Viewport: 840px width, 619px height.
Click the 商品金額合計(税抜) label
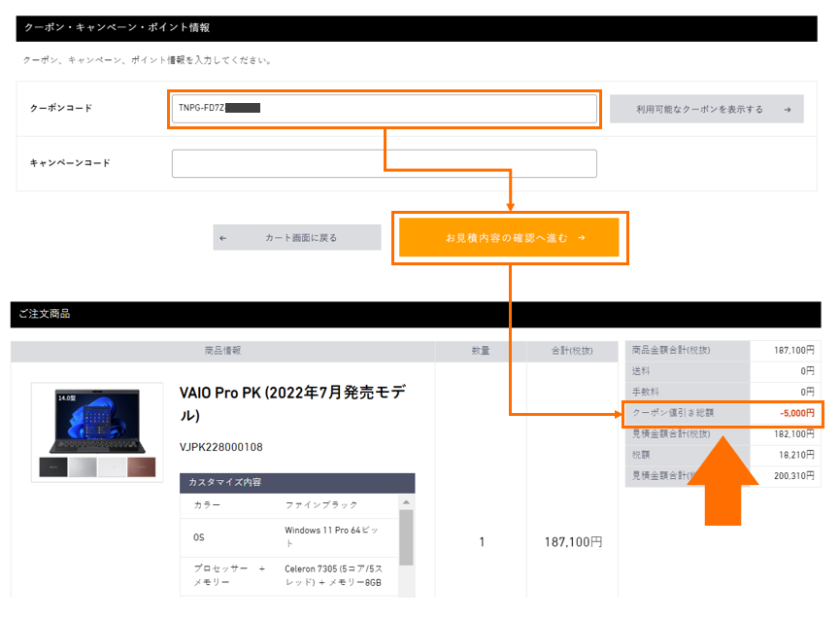click(671, 350)
